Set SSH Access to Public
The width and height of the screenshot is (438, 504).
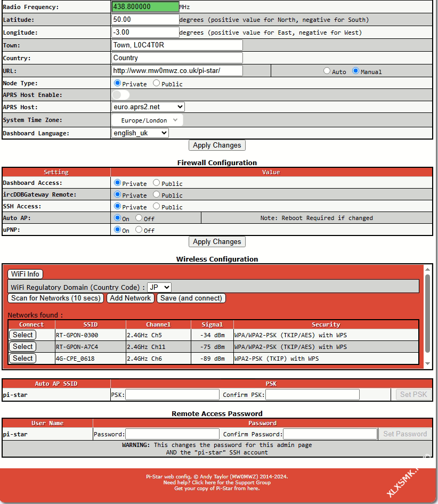click(x=156, y=206)
